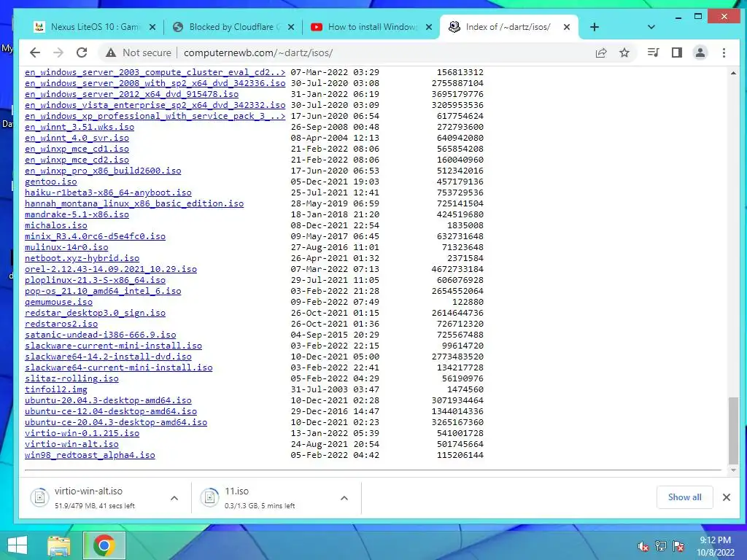The width and height of the screenshot is (747, 560).
Task: Click en_winxp_mce_cd1.iso link
Action: point(77,149)
